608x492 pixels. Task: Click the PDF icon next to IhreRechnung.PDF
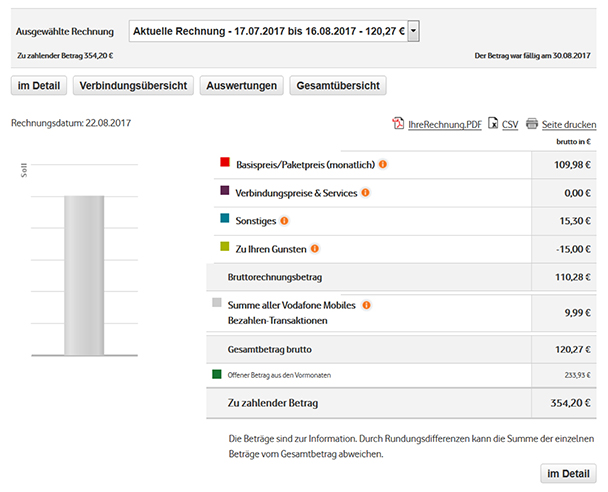pyautogui.click(x=397, y=124)
